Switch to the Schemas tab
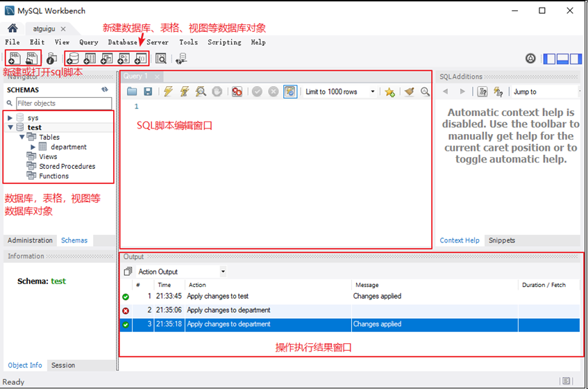Screen dimensions: 588x389 click(x=74, y=240)
